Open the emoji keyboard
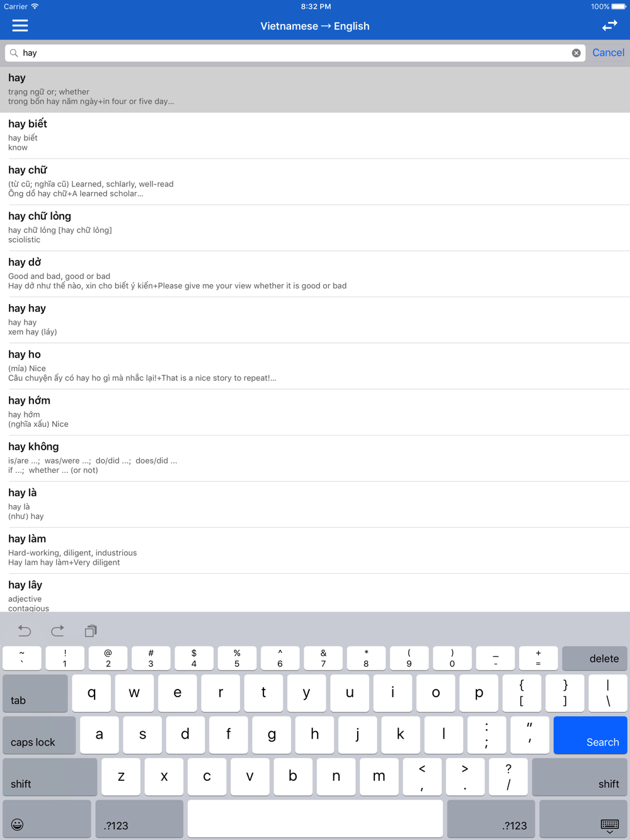630x840 pixels. click(47, 819)
